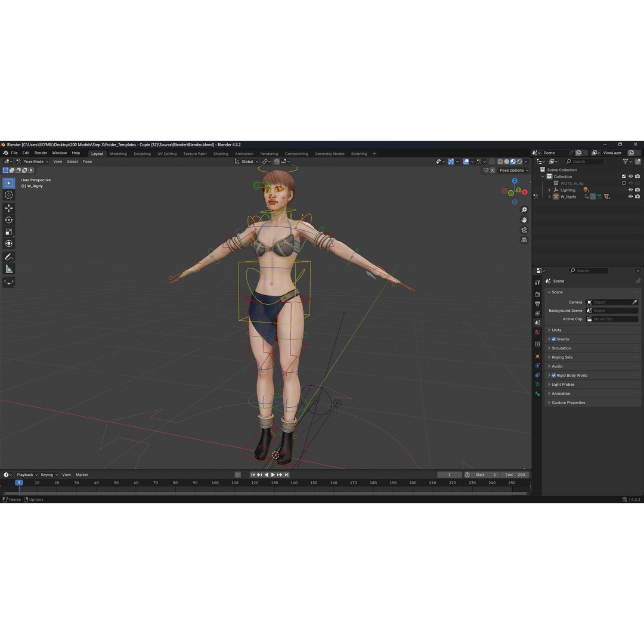
Task: Disable W_Rigify in renders via camera icon
Action: pos(637,196)
